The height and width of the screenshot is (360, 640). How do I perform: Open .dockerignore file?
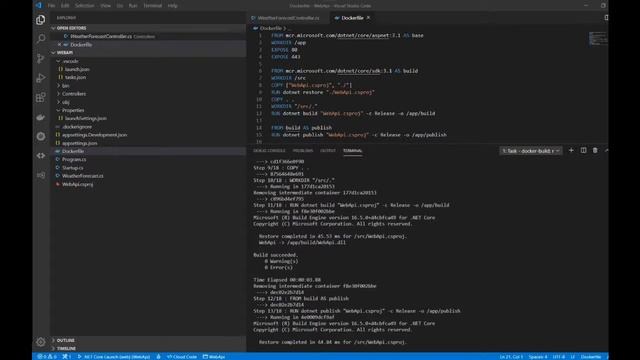point(77,127)
